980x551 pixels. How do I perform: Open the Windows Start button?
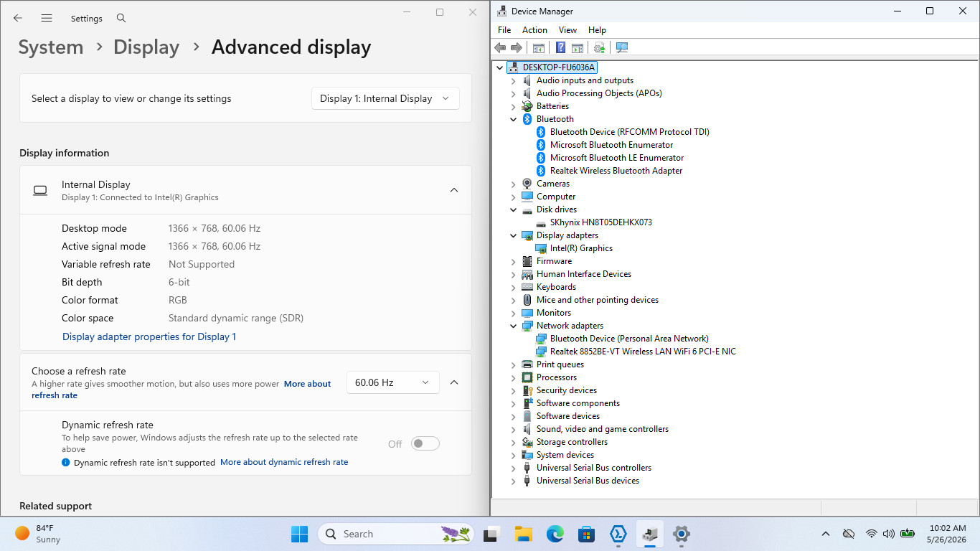point(299,534)
